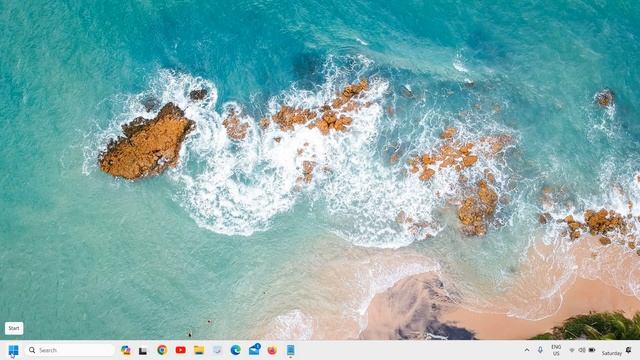This screenshot has width=640, height=360.
Task: Launch Google Chrome from taskbar
Action: 162,350
